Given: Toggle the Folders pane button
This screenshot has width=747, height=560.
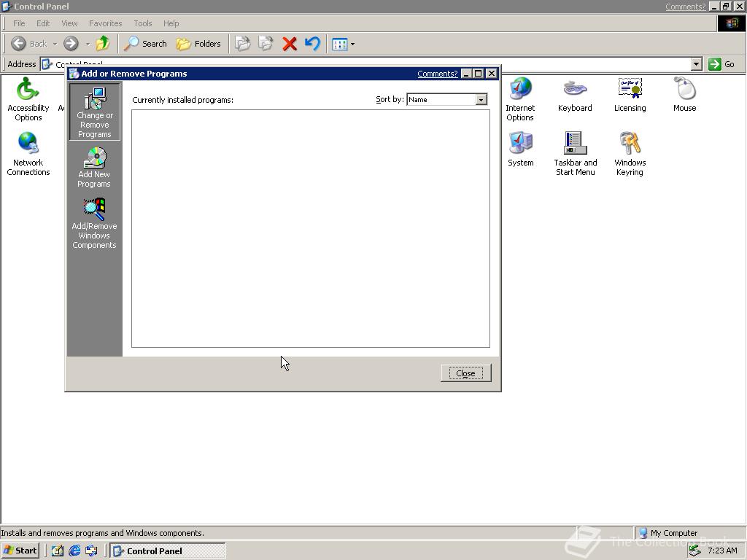Looking at the screenshot, I should [198, 44].
